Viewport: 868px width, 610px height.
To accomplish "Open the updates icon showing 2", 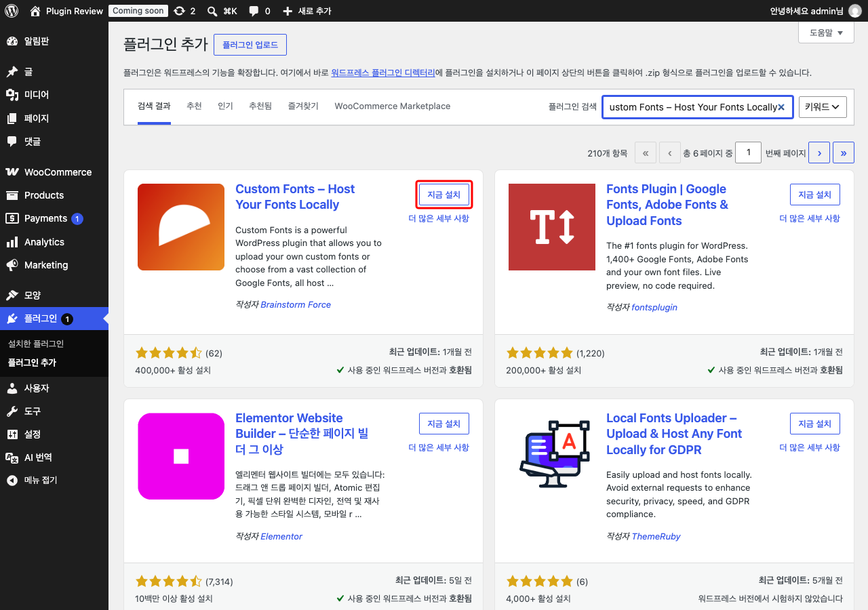I will [179, 11].
